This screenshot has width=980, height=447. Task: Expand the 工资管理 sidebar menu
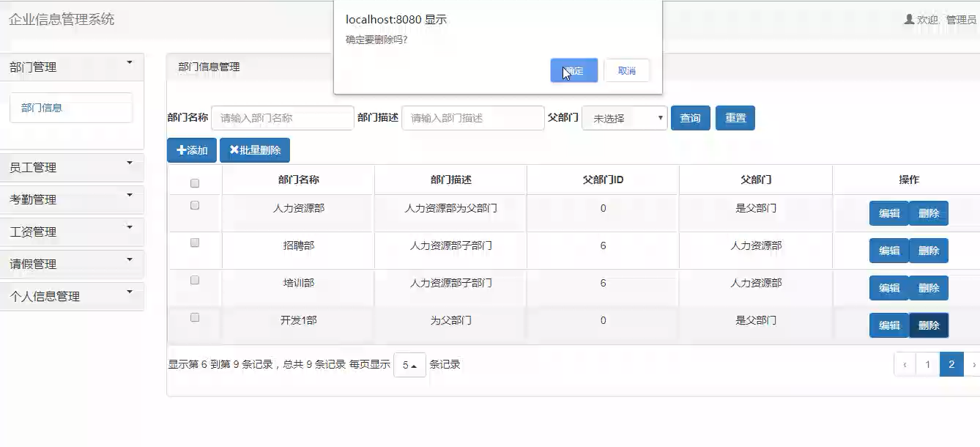tap(72, 232)
